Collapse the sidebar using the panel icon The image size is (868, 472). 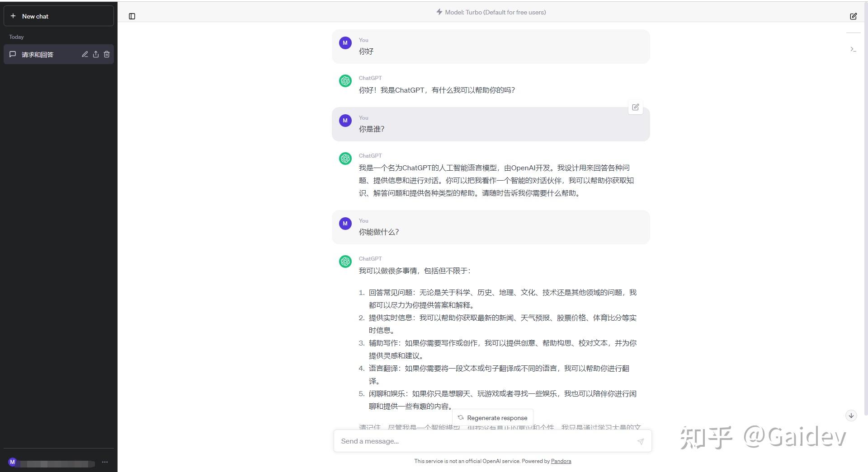(x=132, y=16)
